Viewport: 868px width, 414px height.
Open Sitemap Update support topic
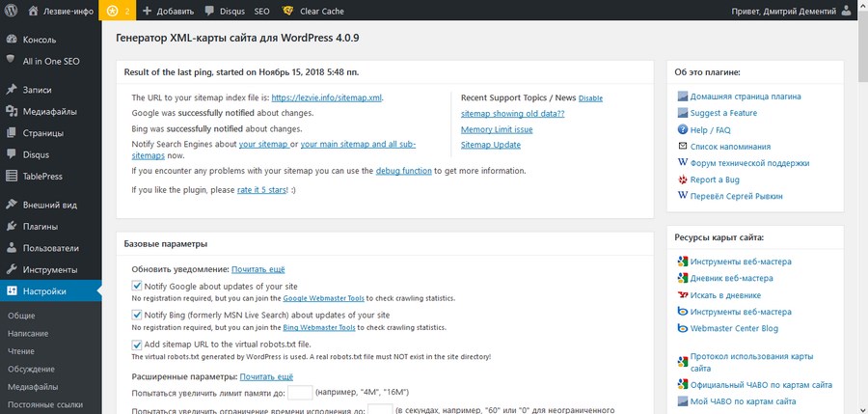point(491,145)
